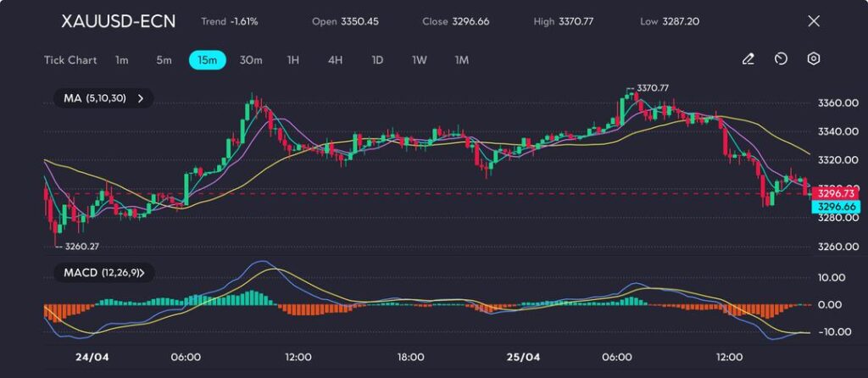Choose the 4H timeframe
This screenshot has width=868, height=378.
(335, 60)
